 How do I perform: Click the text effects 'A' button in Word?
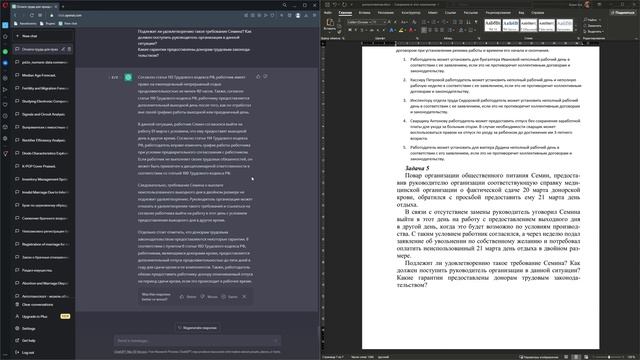[x=392, y=30]
